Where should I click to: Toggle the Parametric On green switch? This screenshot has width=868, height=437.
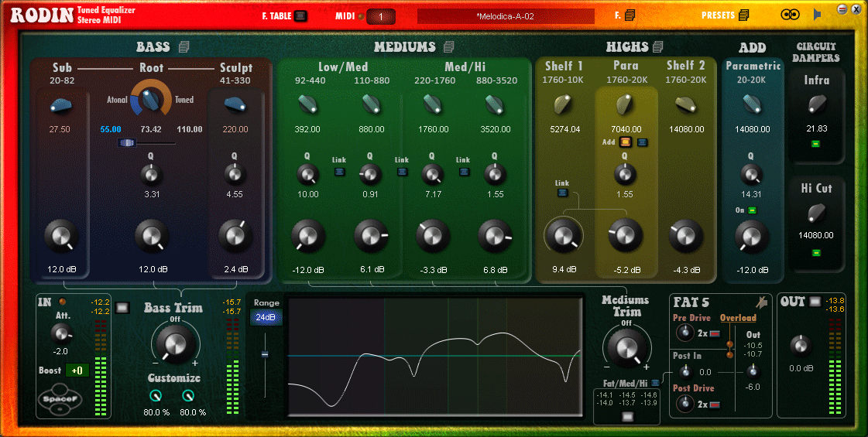pyautogui.click(x=753, y=210)
